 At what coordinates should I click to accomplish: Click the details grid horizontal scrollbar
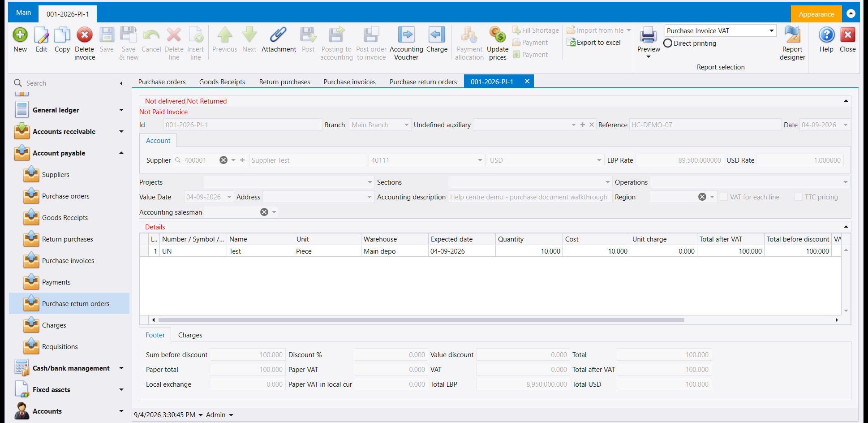point(421,320)
